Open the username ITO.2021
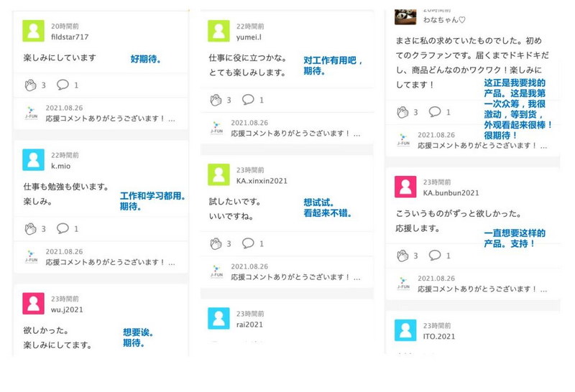 tap(439, 336)
